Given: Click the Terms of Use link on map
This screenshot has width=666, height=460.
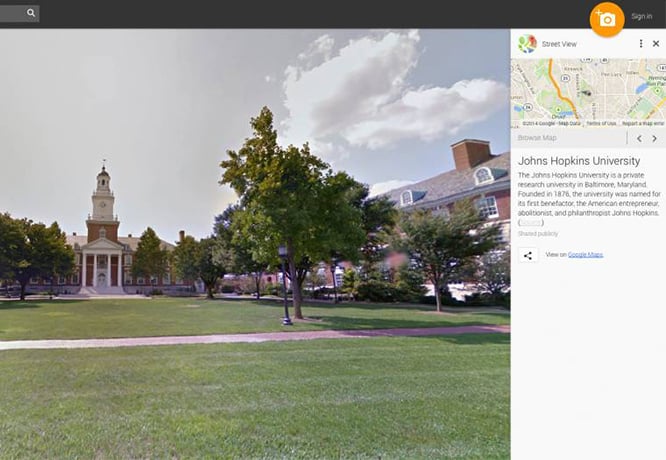Looking at the screenshot, I should click(601, 123).
